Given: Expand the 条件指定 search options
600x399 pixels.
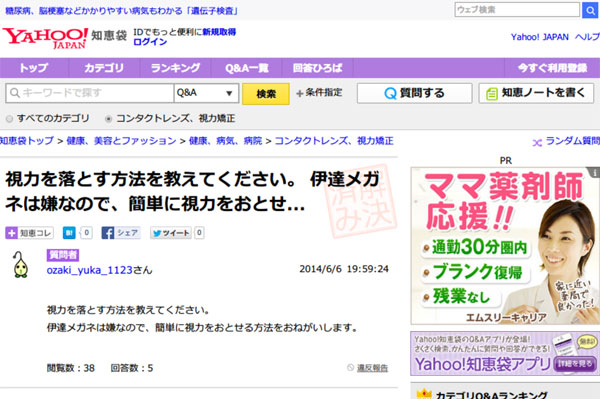Looking at the screenshot, I should [319, 93].
